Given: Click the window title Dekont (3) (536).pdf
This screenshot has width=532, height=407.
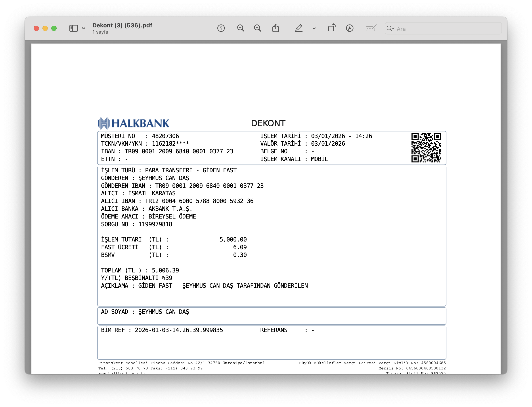Looking at the screenshot, I should click(122, 25).
